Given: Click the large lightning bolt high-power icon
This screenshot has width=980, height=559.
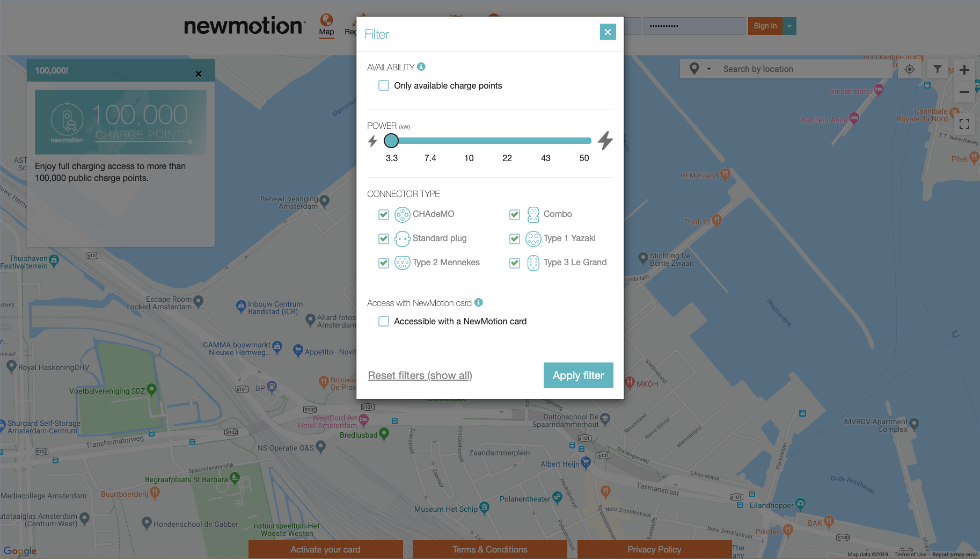Looking at the screenshot, I should [x=605, y=140].
